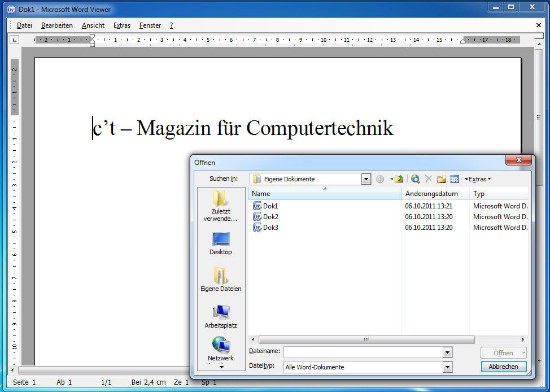Select Netzwerk in places bar
Screen dimensions: 550x392
click(221, 349)
